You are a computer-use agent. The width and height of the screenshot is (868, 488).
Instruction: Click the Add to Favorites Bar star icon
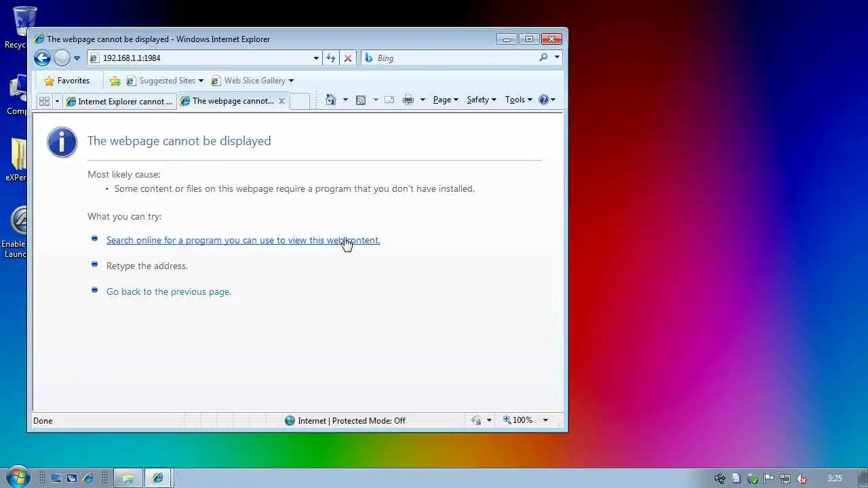click(x=115, y=81)
